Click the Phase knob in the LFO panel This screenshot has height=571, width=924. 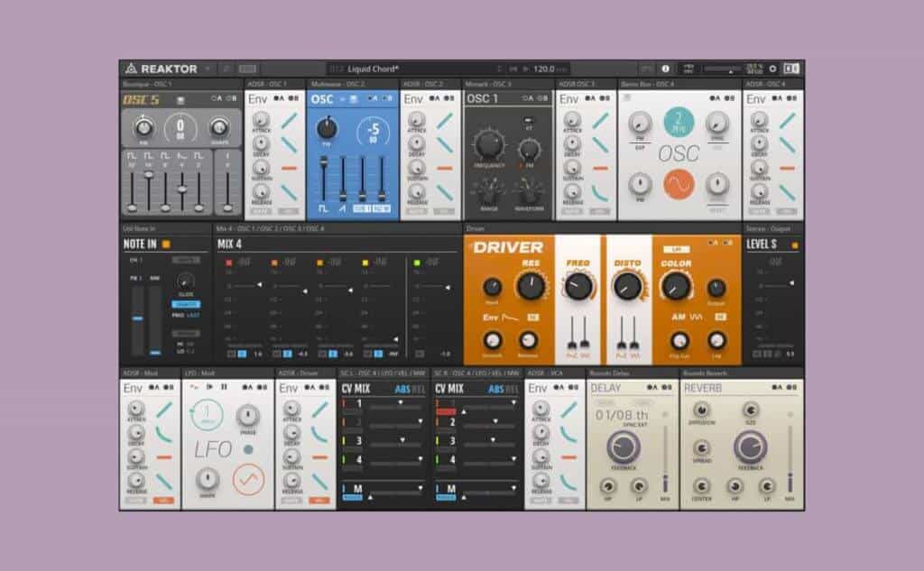247,416
